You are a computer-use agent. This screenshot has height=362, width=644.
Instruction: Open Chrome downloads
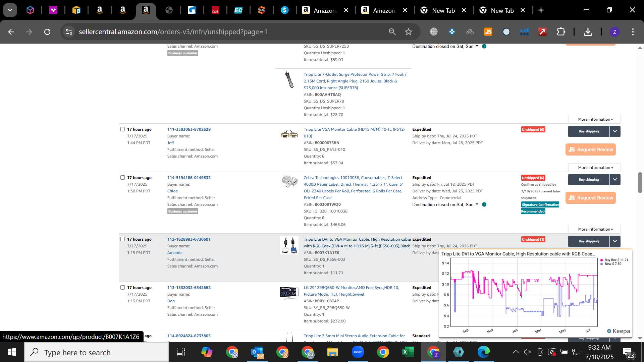coord(588,32)
